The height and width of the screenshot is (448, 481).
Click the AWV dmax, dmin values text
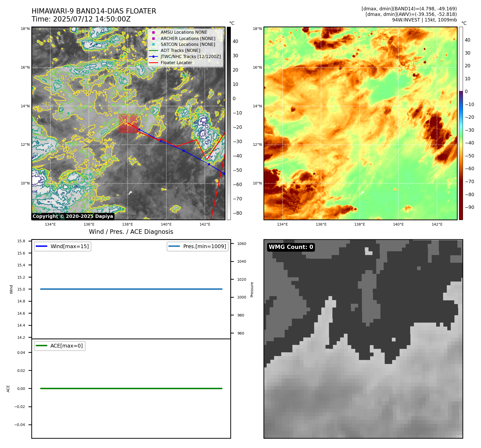411,14
